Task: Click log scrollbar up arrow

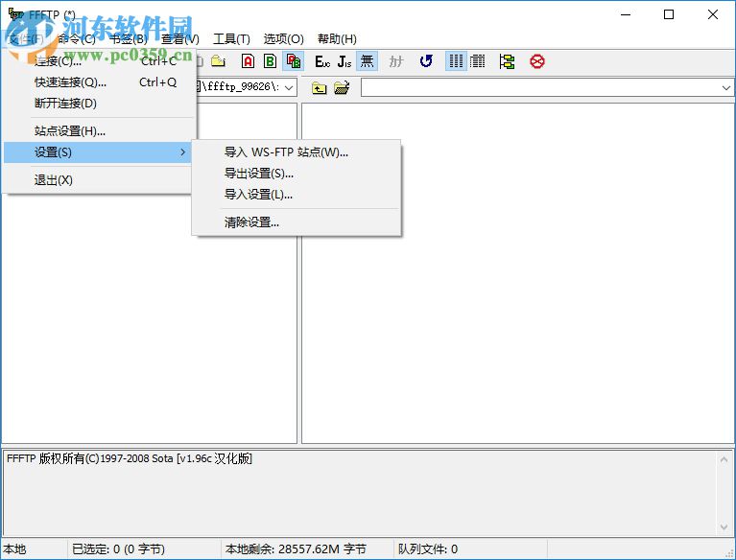Action: (724, 459)
